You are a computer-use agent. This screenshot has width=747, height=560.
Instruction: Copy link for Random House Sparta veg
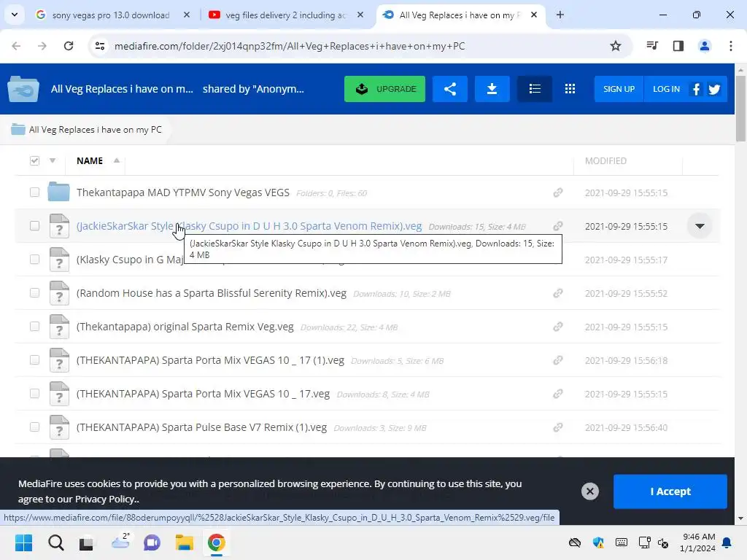click(x=558, y=293)
